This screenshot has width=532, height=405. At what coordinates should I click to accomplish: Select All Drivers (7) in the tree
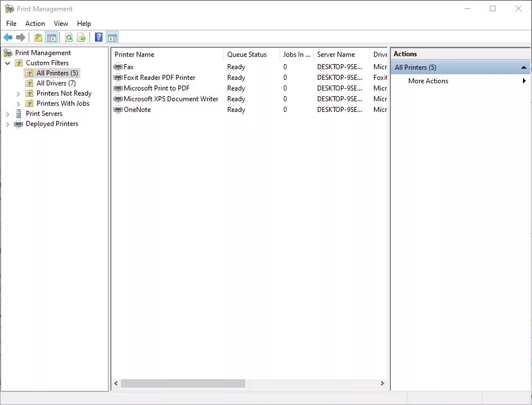(x=56, y=83)
